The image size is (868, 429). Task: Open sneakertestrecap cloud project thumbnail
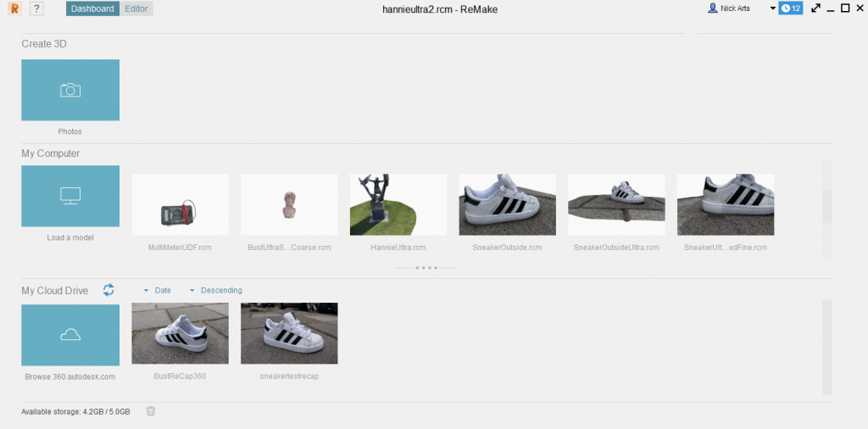pyautogui.click(x=289, y=333)
